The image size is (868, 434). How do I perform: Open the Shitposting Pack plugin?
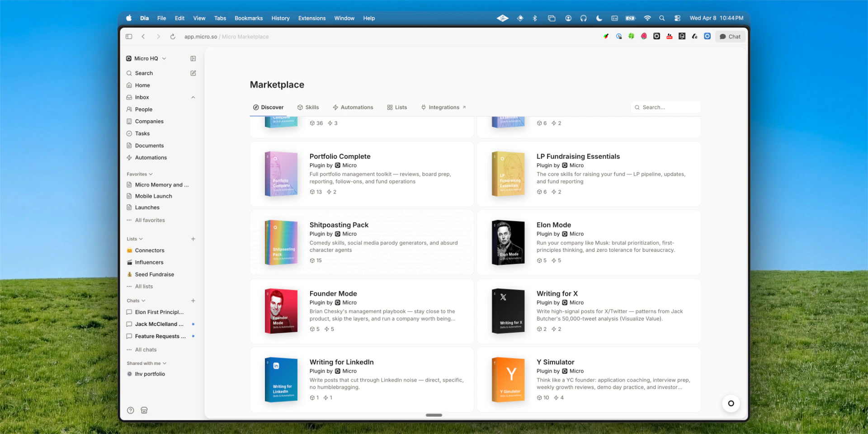(339, 225)
